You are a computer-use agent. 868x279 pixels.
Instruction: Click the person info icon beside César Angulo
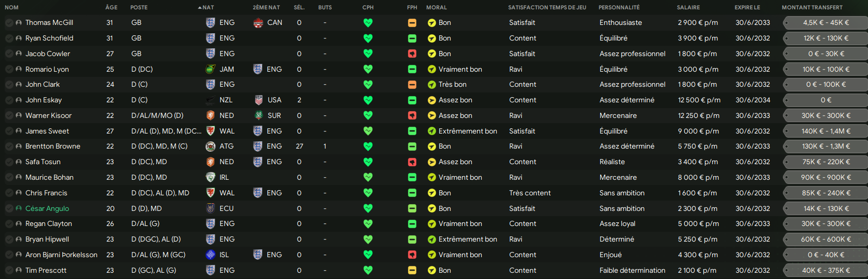19,208
